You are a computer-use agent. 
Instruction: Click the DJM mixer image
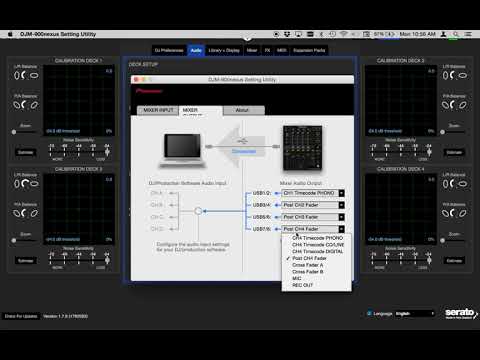pyautogui.click(x=303, y=148)
